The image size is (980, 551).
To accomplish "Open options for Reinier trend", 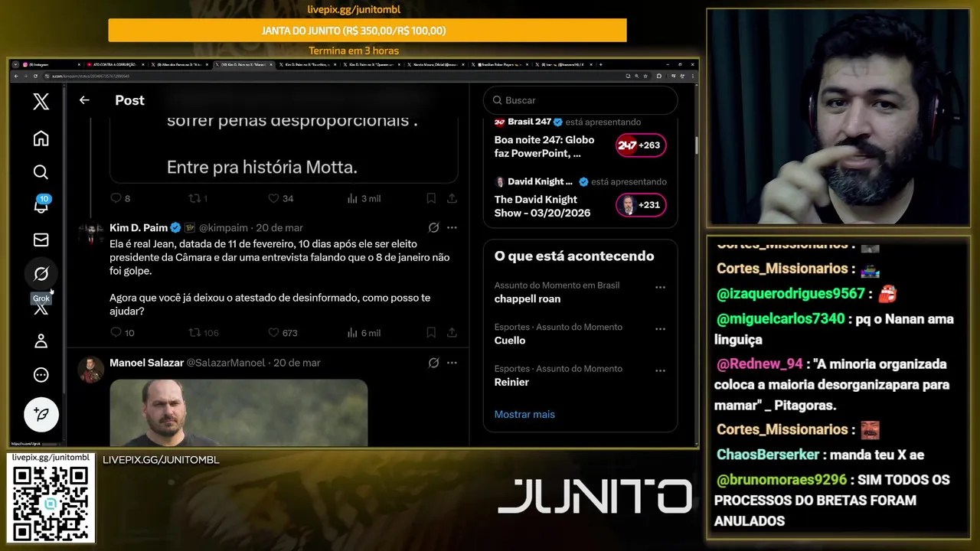I will [660, 371].
